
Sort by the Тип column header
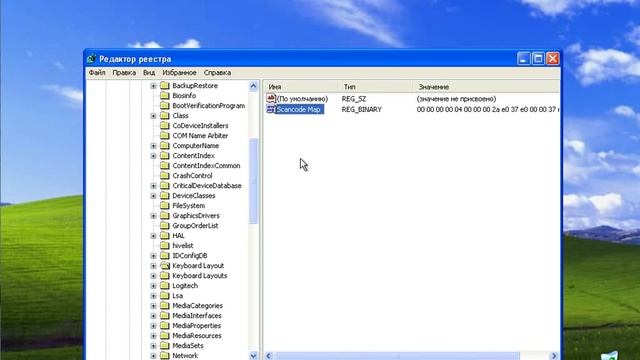[x=376, y=87]
